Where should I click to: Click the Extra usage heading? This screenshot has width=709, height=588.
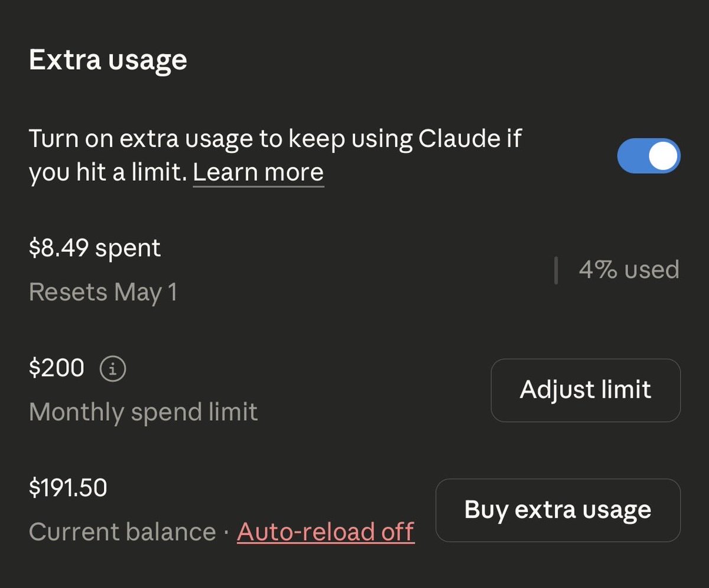pyautogui.click(x=108, y=60)
